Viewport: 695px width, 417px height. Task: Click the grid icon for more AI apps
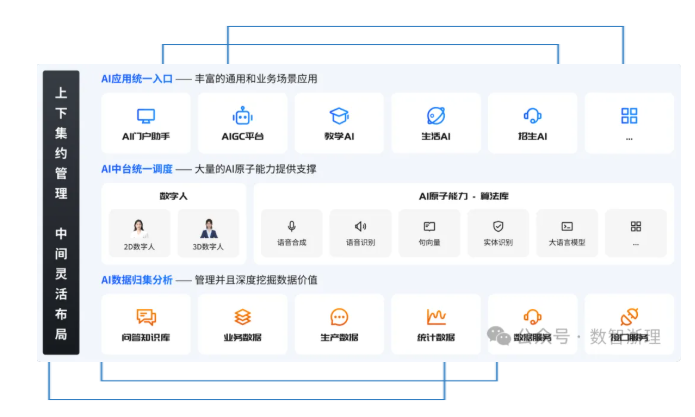click(x=629, y=116)
